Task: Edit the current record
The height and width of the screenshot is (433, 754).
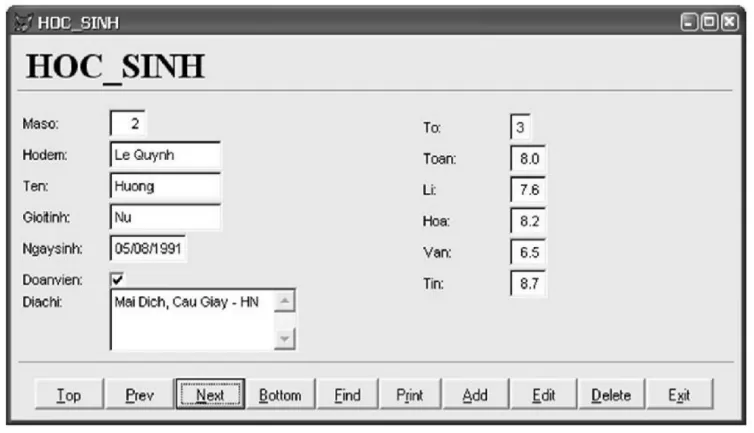Action: click(x=543, y=394)
